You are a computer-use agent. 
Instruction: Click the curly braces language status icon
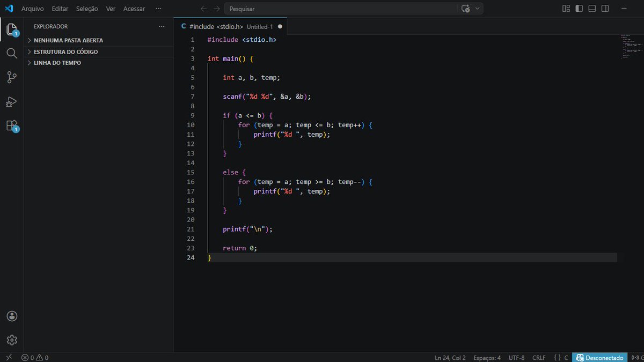point(557,358)
